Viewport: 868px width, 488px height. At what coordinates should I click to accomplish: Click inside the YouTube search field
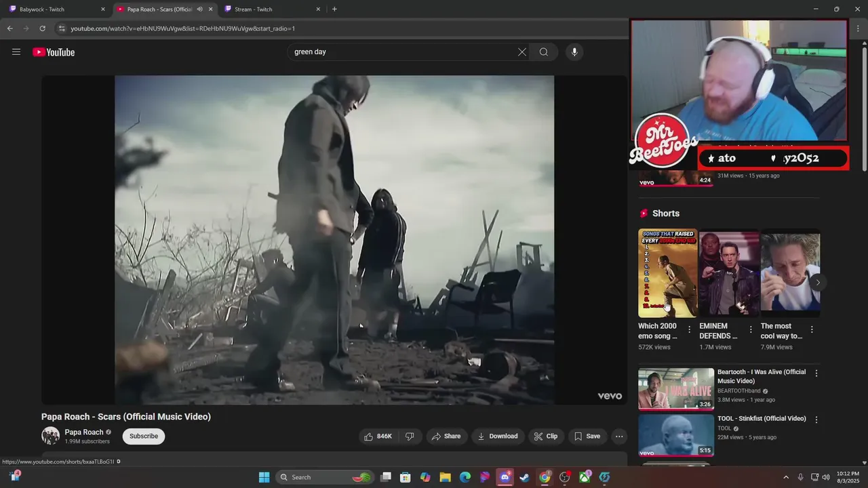403,52
